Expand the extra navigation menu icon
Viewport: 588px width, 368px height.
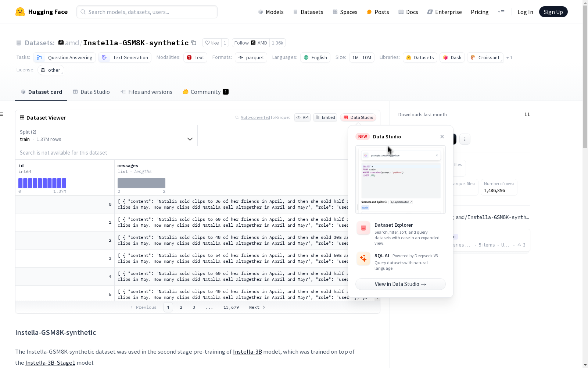tap(501, 12)
